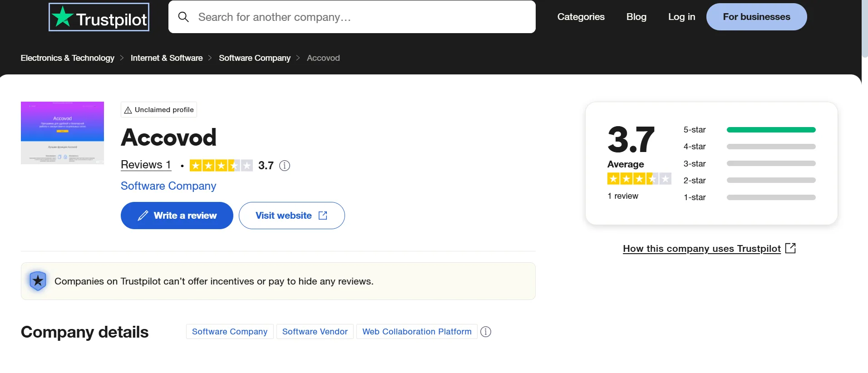The height and width of the screenshot is (373, 868).
Task: Click the Accovod breadcrumb text
Action: point(323,58)
